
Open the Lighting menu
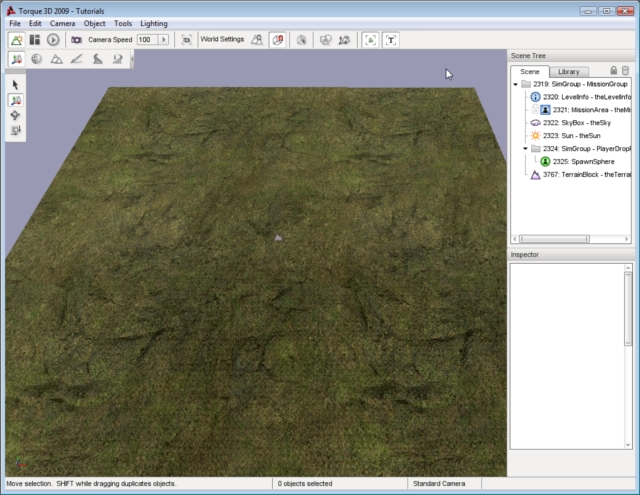point(154,23)
